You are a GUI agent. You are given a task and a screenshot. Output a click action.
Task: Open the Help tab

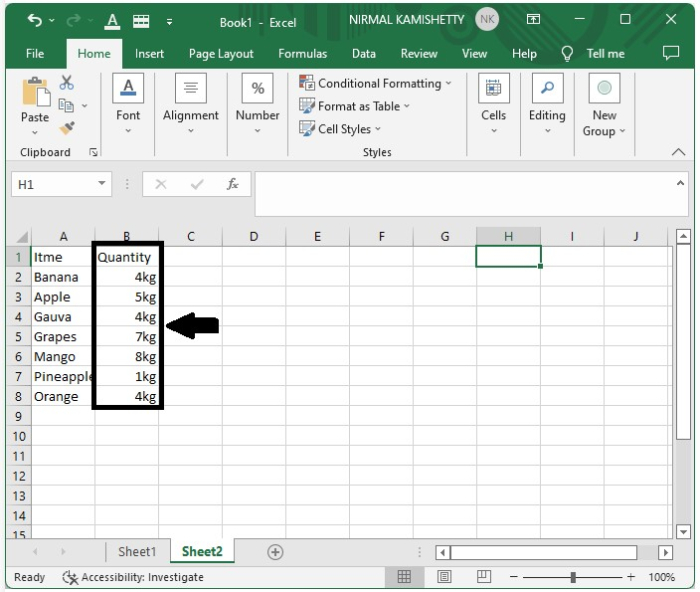pos(524,54)
